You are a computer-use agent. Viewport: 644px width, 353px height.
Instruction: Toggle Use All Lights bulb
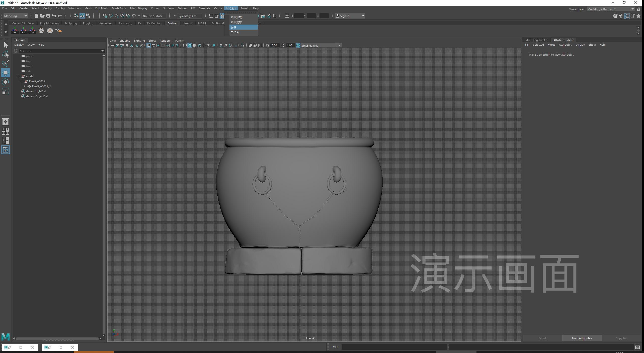coord(209,45)
